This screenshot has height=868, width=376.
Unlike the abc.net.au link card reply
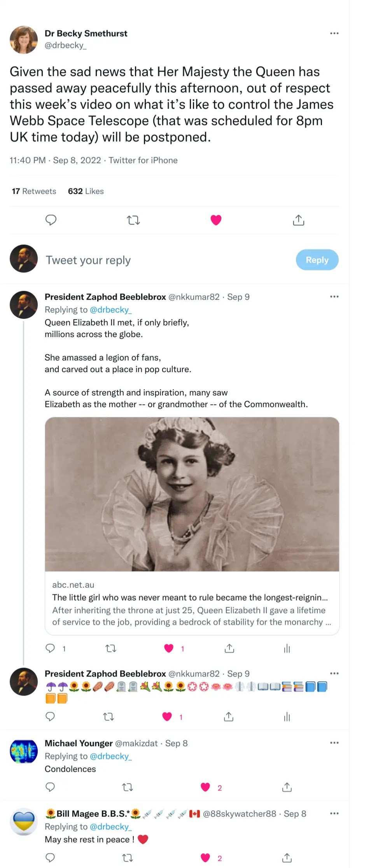pyautogui.click(x=169, y=648)
